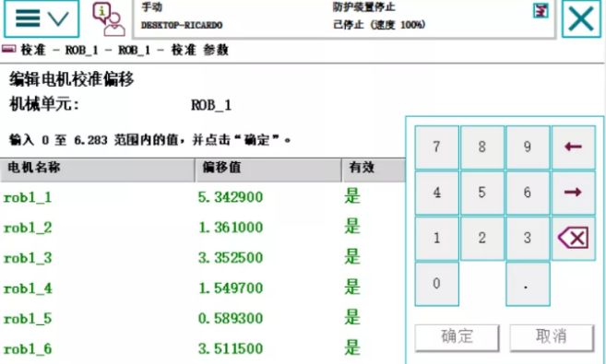The height and width of the screenshot is (364, 606).
Task: Select the rob1_6 offset value 3.511500
Action: 231,349
